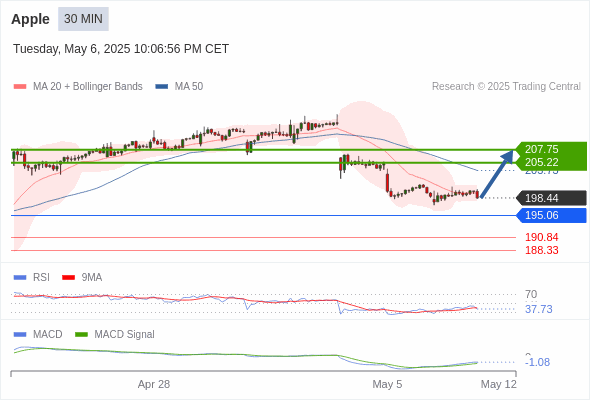Click the Apr 28 date axis label
The height and width of the screenshot is (400, 590).
point(154,384)
